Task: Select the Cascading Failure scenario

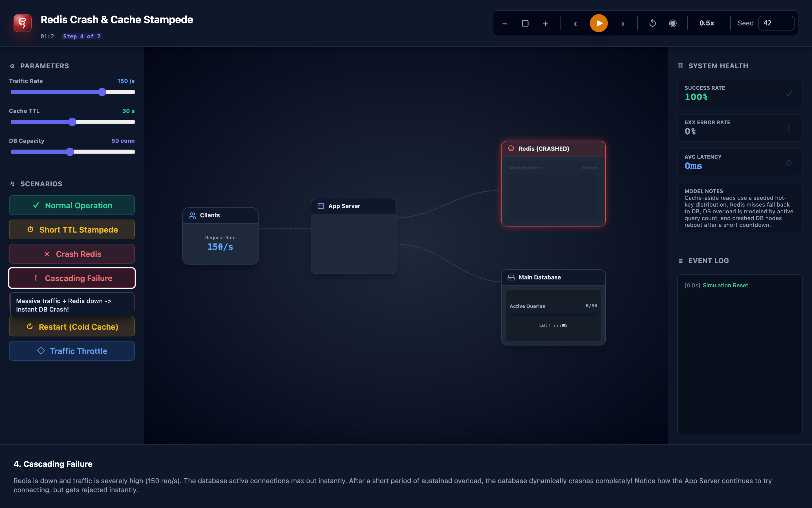Action: (72, 278)
